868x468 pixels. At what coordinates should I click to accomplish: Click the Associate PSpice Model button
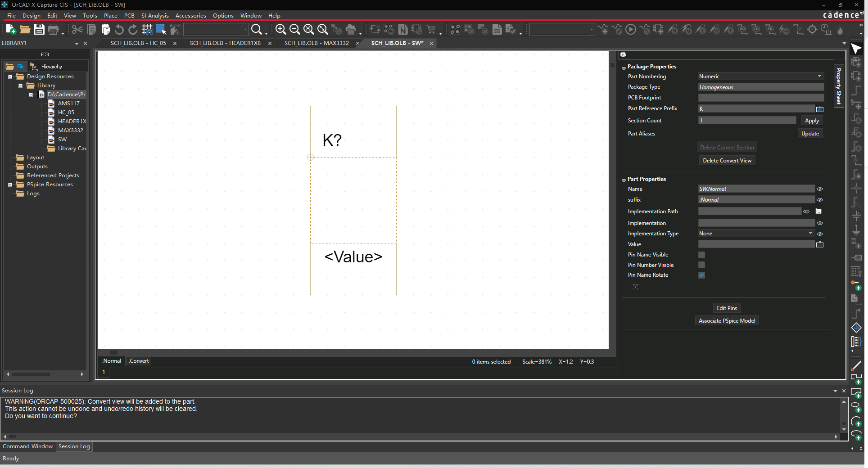tap(727, 321)
